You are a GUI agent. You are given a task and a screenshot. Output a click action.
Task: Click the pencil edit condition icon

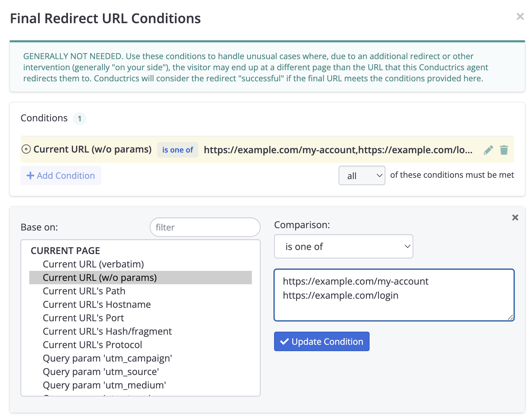488,150
